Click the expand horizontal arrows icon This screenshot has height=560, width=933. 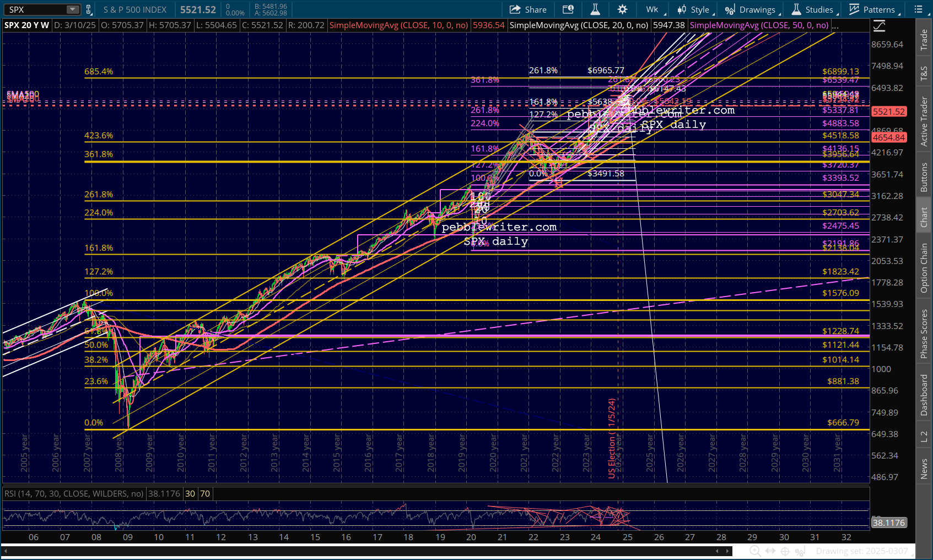click(x=770, y=551)
